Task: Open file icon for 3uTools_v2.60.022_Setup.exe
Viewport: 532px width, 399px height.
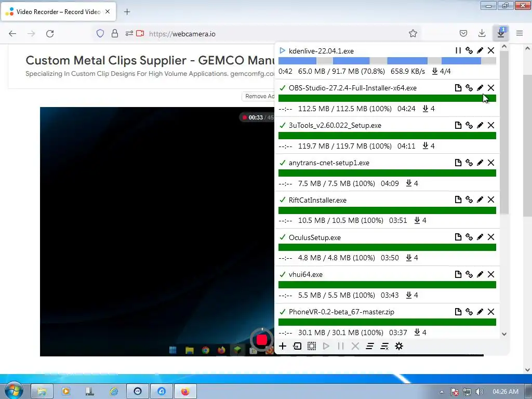Action: (x=458, y=125)
